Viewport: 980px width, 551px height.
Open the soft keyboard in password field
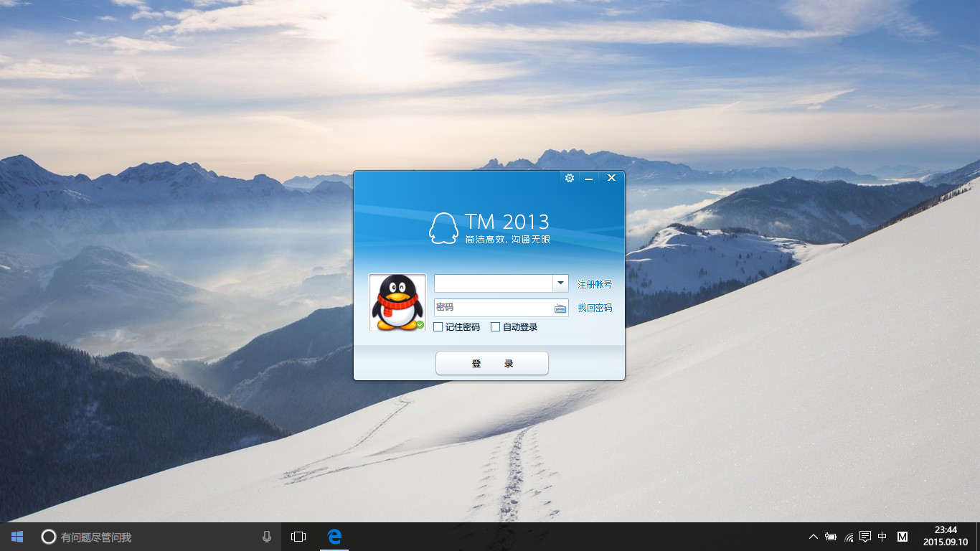[560, 309]
